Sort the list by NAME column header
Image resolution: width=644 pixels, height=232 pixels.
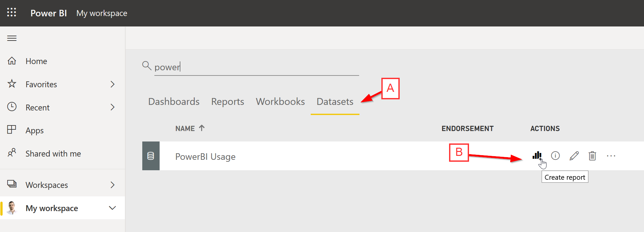coord(185,128)
